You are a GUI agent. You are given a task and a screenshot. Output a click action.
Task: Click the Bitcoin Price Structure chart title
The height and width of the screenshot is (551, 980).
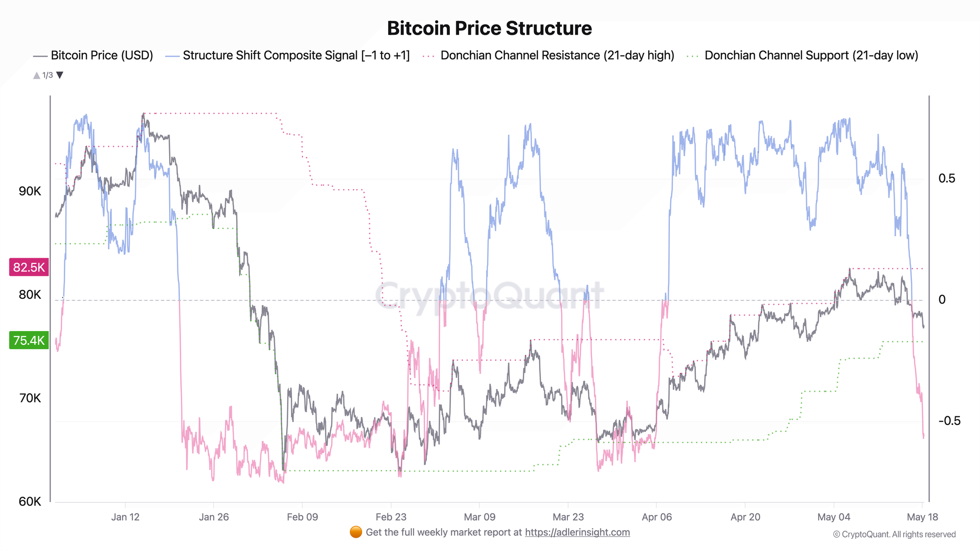coord(490,28)
